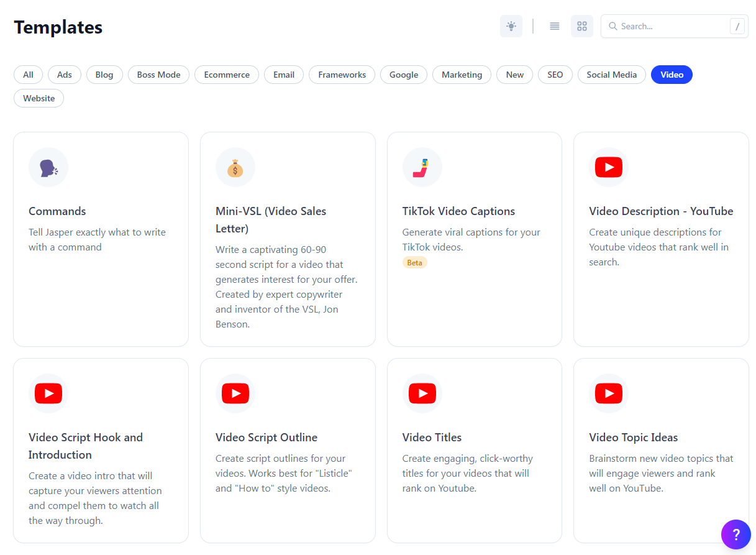Click "Create engaging, click-worthy titles" description

(x=467, y=474)
